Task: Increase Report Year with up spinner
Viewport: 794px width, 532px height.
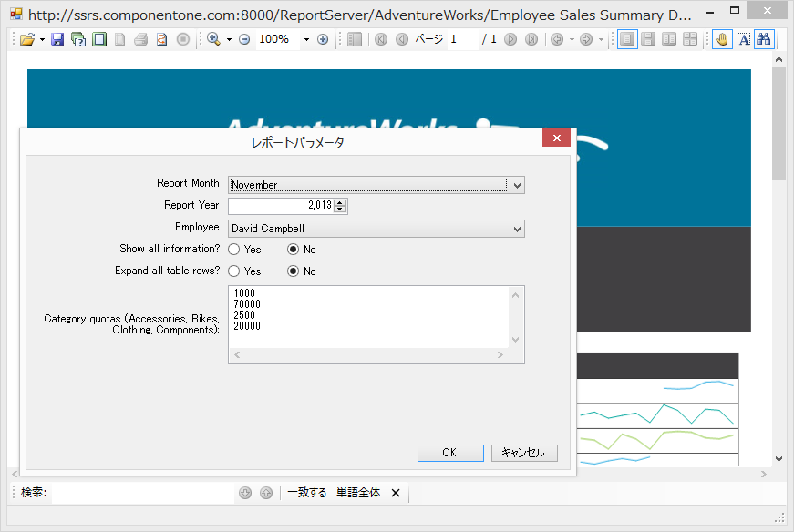Action: [340, 202]
